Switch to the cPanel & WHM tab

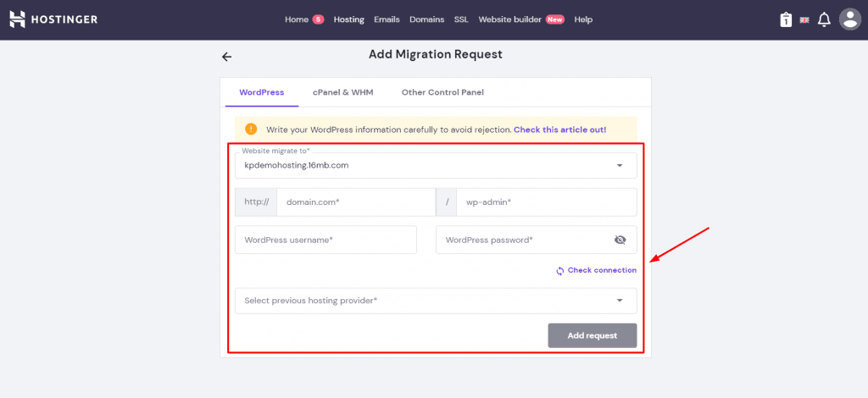pos(342,92)
